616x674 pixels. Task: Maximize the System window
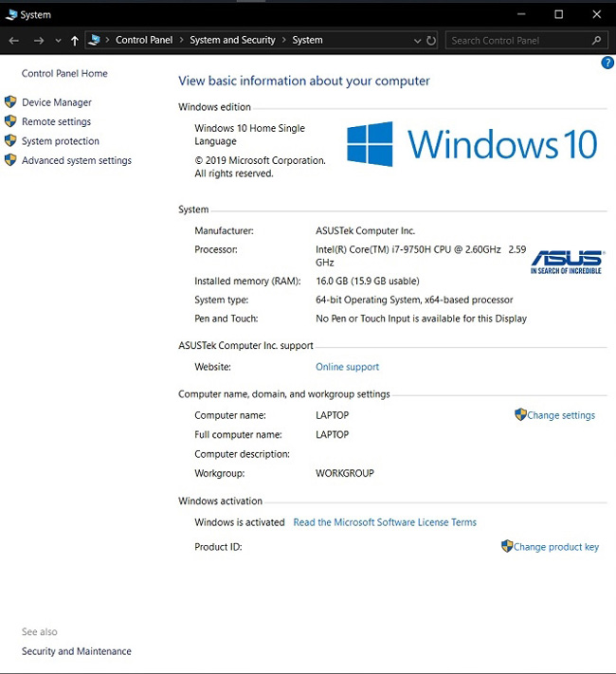point(559,14)
